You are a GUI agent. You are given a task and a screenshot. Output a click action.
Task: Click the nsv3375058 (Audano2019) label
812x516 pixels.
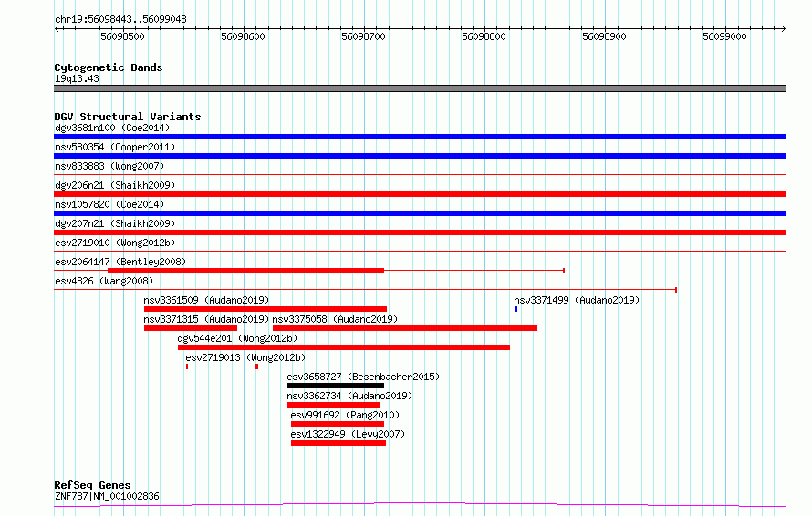pyautogui.click(x=335, y=319)
